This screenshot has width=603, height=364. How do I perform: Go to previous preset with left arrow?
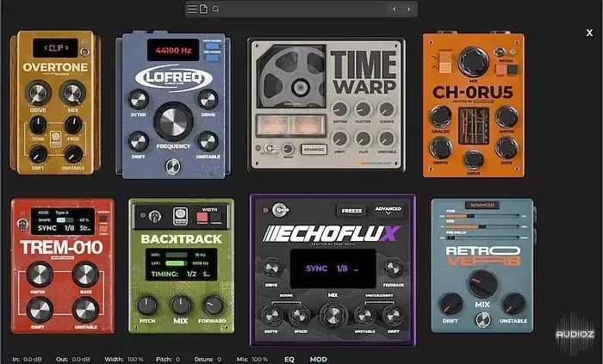(x=395, y=9)
